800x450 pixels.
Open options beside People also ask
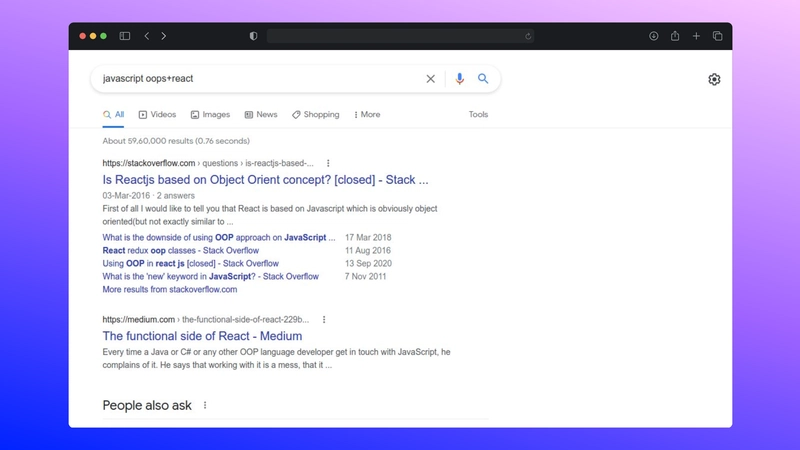click(x=205, y=405)
